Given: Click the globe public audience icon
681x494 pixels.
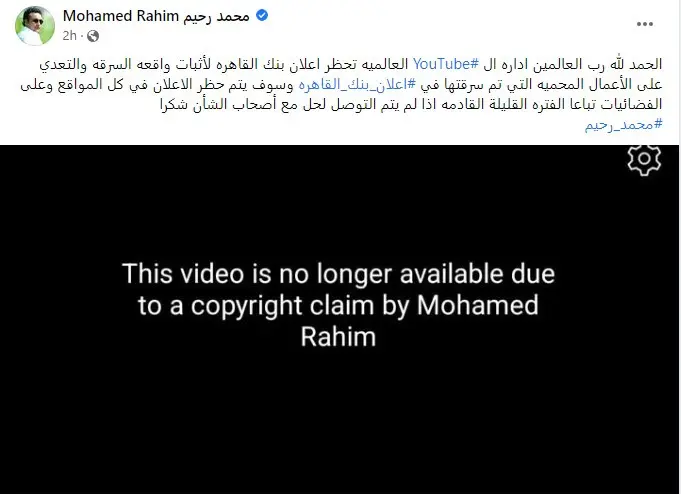Looking at the screenshot, I should [x=93, y=36].
